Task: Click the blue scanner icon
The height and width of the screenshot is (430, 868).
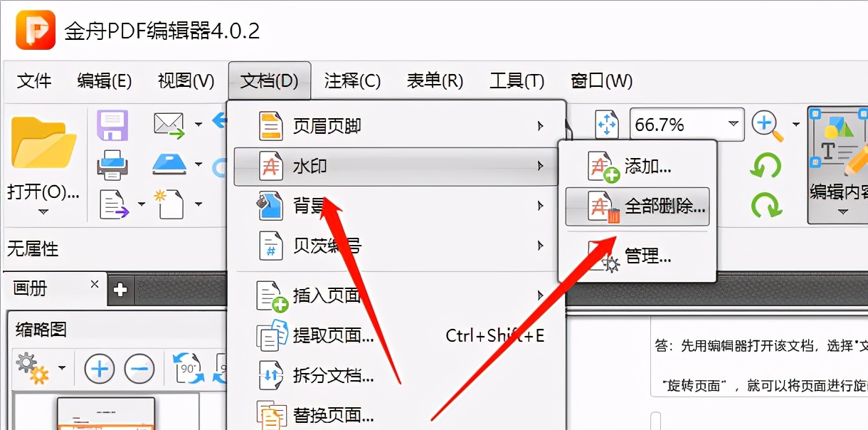Action: click(169, 164)
